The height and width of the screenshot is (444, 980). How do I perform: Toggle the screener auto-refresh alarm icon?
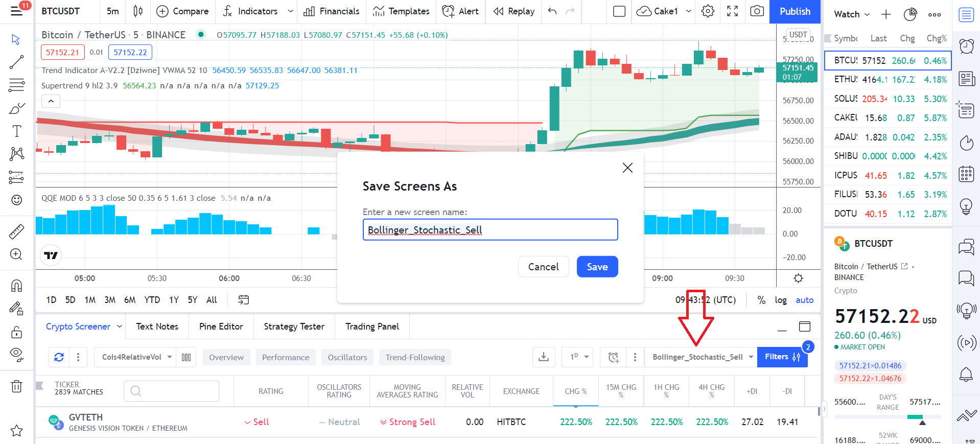coord(614,357)
